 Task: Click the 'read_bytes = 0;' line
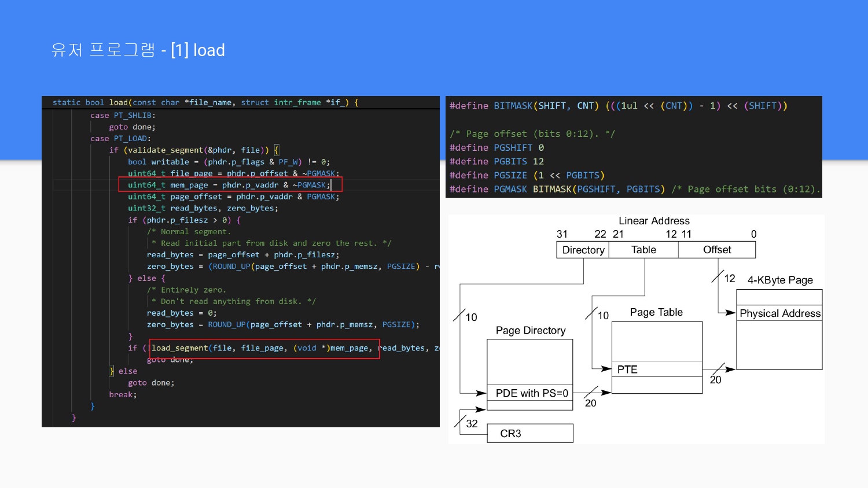coord(182,313)
